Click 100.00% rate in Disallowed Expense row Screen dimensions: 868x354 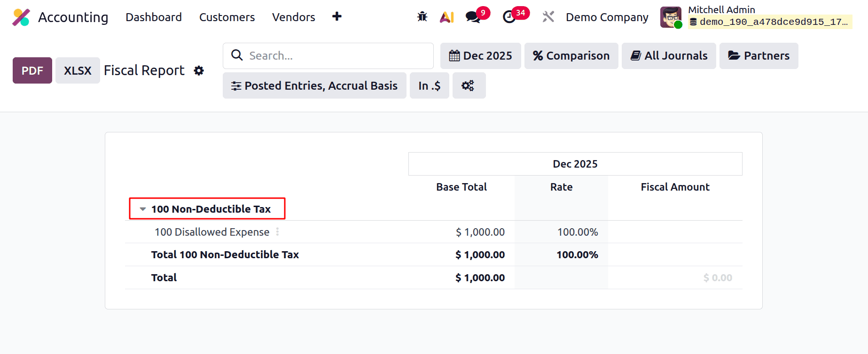tap(578, 232)
